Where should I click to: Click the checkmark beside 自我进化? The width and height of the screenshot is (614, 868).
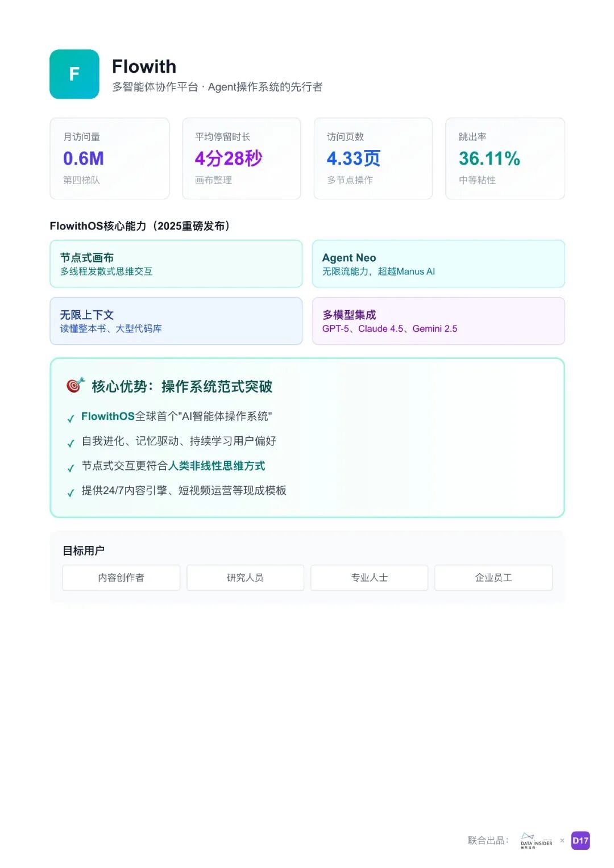tap(70, 444)
